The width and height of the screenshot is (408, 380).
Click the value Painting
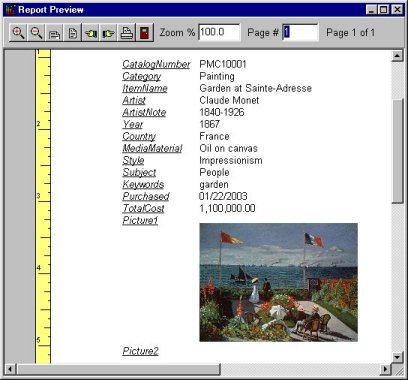point(217,76)
